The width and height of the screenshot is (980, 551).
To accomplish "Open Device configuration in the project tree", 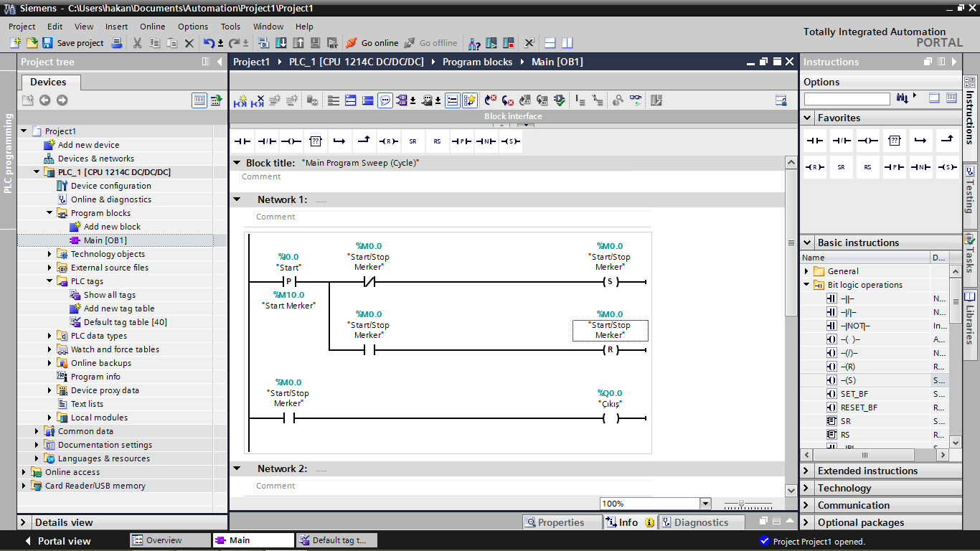I will [110, 186].
